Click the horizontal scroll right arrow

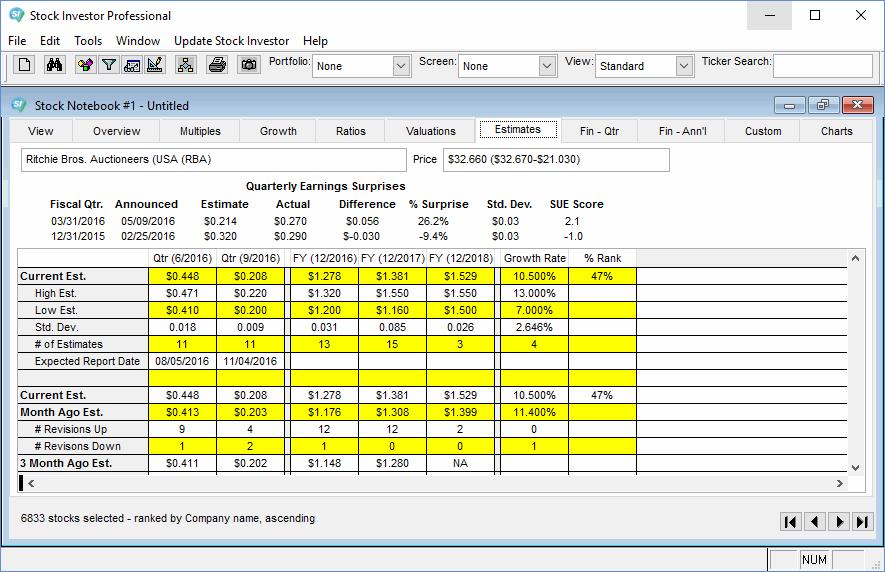840,483
